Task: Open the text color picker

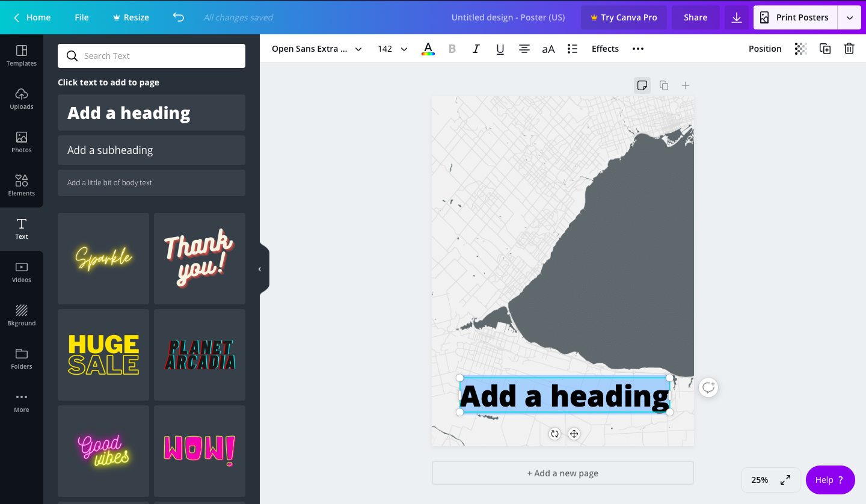Action: (x=428, y=49)
